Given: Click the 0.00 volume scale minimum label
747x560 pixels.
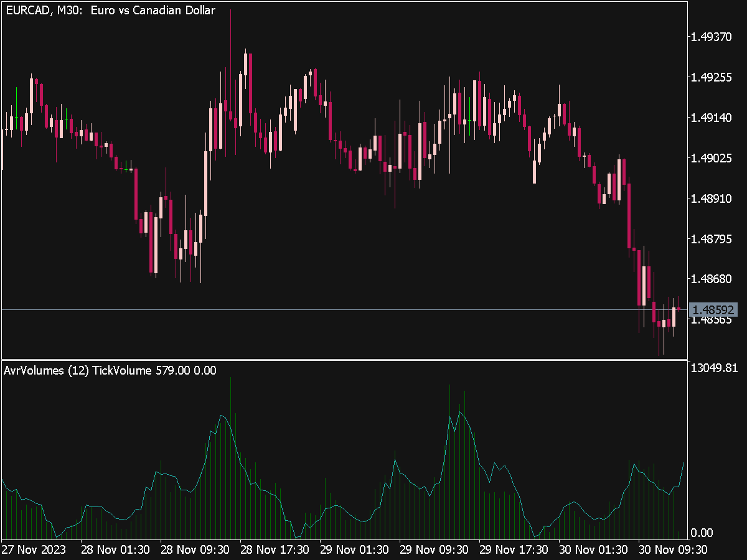Looking at the screenshot, I should point(703,533).
